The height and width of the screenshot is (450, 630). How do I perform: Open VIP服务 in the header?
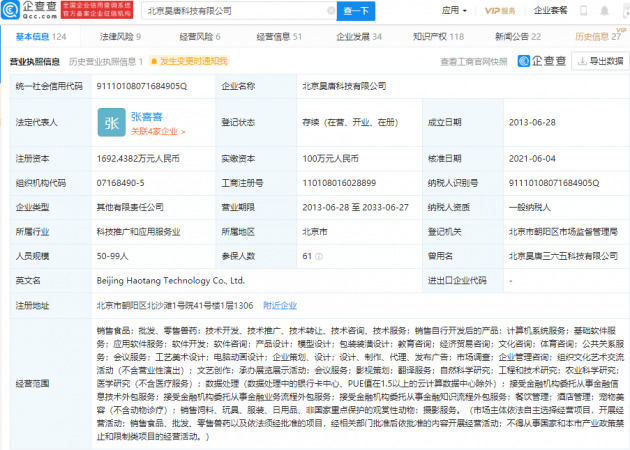point(500,11)
